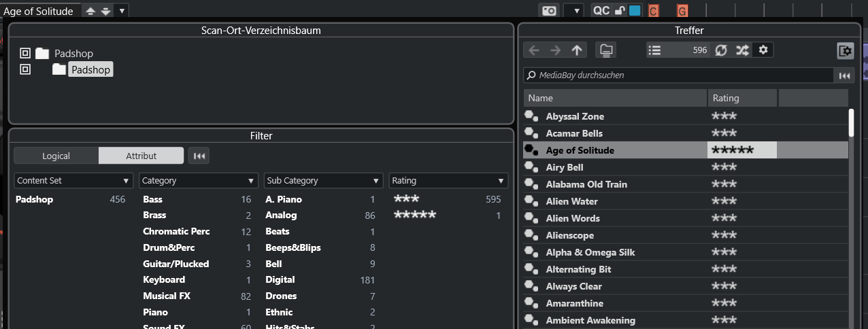Viewport: 868px width, 329px height.
Task: Select the Attribut filter tab
Action: pyautogui.click(x=141, y=156)
